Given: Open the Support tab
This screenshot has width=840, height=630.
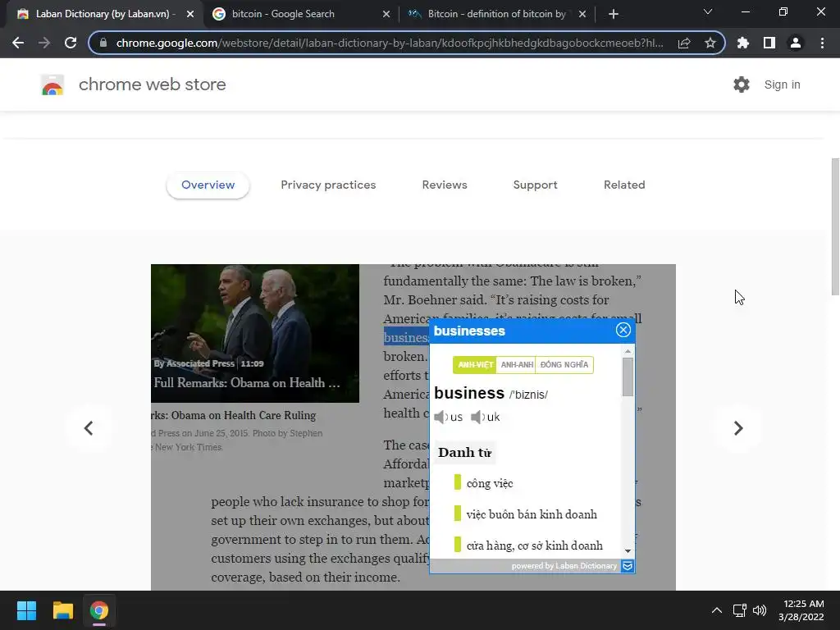Looking at the screenshot, I should pyautogui.click(x=535, y=185).
